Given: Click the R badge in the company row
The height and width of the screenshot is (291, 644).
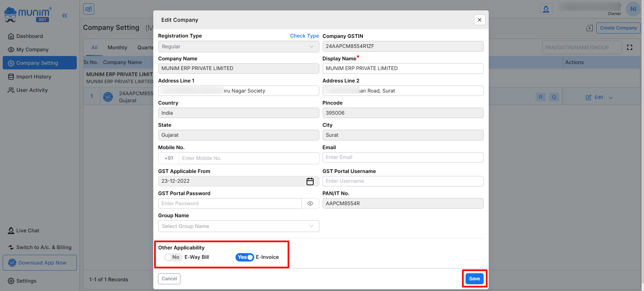Looking at the screenshot, I should point(541,97).
